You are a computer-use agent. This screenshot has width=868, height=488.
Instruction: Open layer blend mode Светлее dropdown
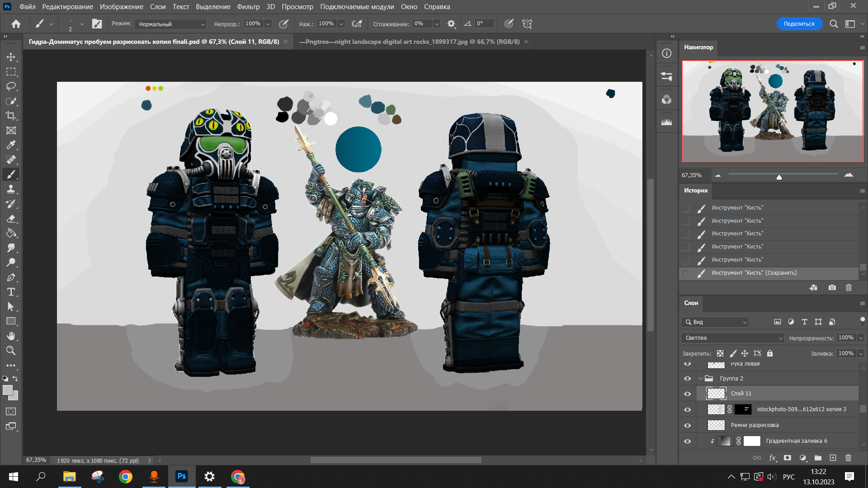pos(732,338)
